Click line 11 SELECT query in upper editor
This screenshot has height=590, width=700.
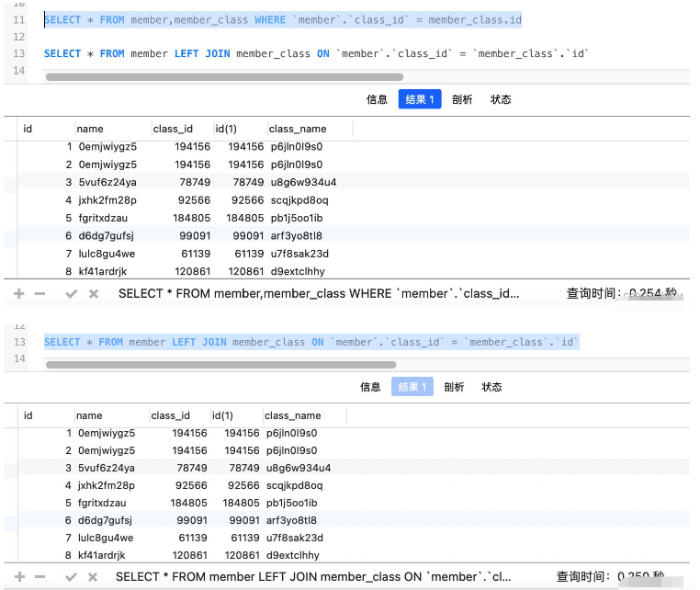[x=283, y=20]
